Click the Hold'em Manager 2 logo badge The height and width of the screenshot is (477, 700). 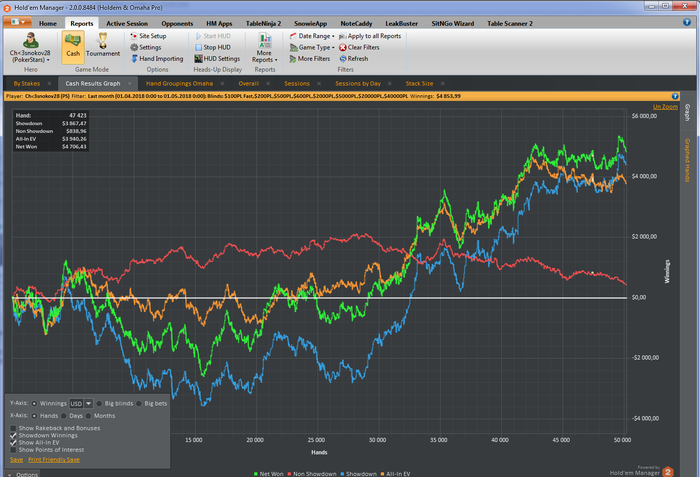click(668, 472)
